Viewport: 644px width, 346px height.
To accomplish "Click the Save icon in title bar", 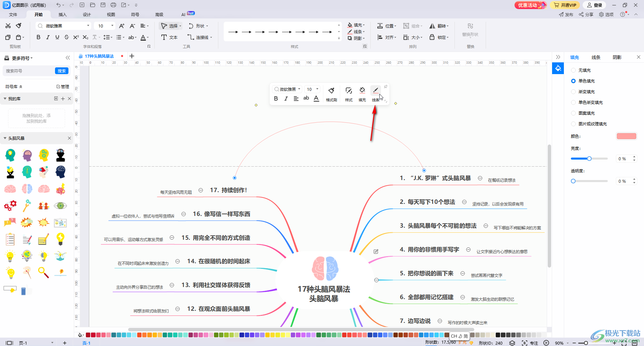I will coord(103,5).
